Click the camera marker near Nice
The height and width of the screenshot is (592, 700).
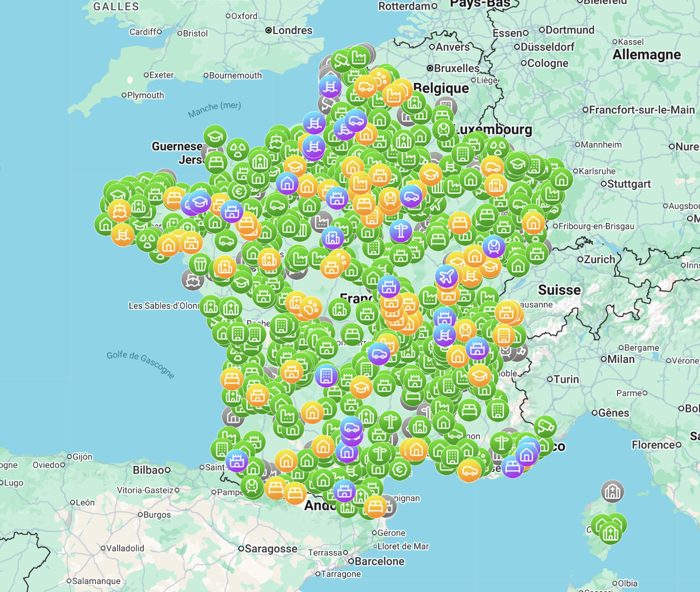tap(545, 427)
